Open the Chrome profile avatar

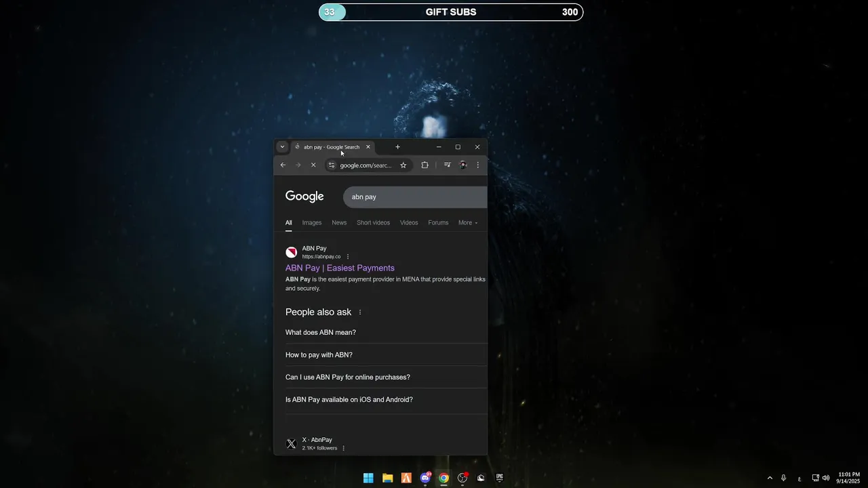tap(462, 165)
